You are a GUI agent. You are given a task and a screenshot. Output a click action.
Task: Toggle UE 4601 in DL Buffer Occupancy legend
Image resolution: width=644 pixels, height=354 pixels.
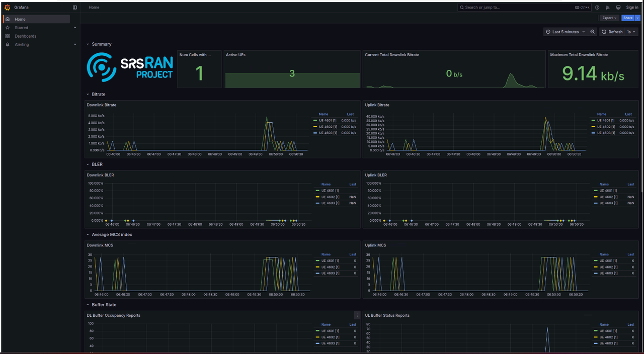tap(331, 331)
